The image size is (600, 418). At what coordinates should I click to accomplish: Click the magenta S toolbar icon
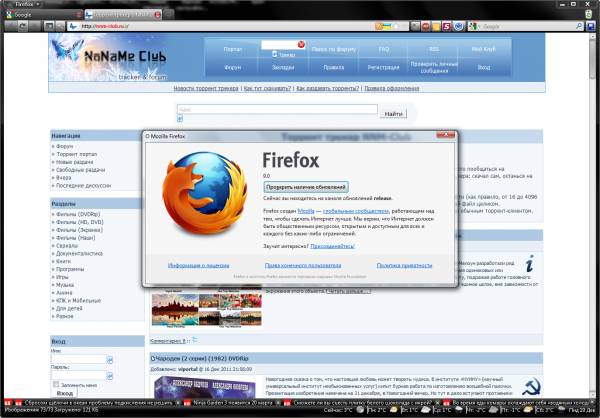pos(447,26)
